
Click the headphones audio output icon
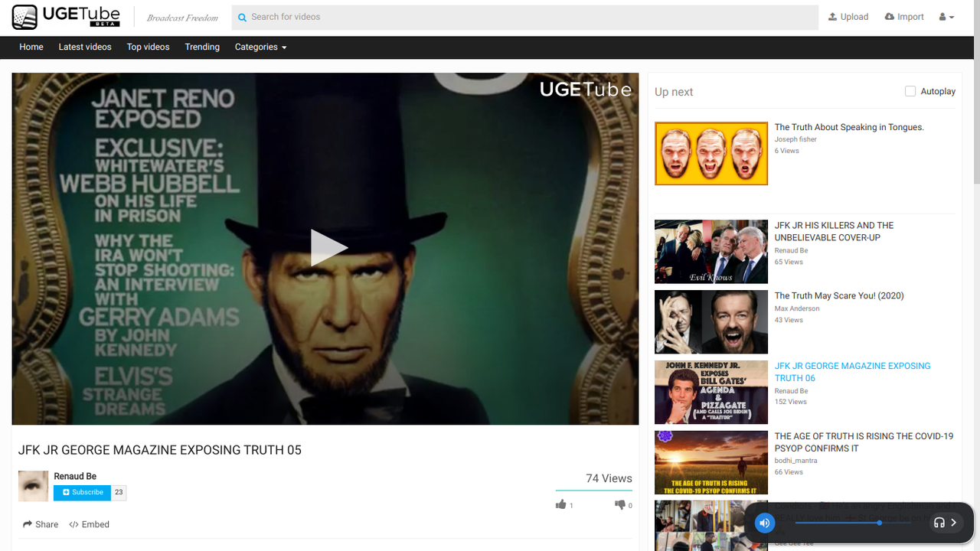click(x=939, y=523)
